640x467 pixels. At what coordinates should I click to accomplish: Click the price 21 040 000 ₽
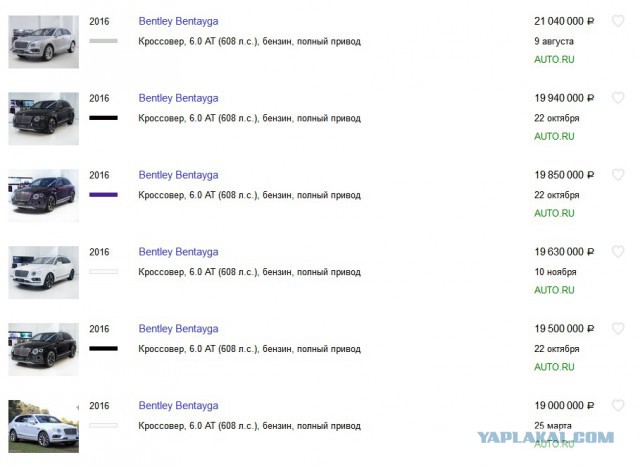tap(564, 21)
